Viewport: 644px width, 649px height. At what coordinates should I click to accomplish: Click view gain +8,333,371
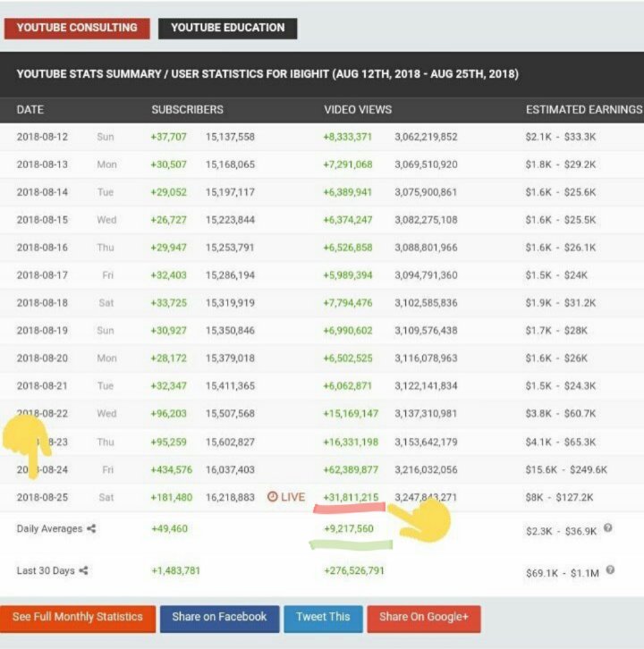tap(347, 137)
